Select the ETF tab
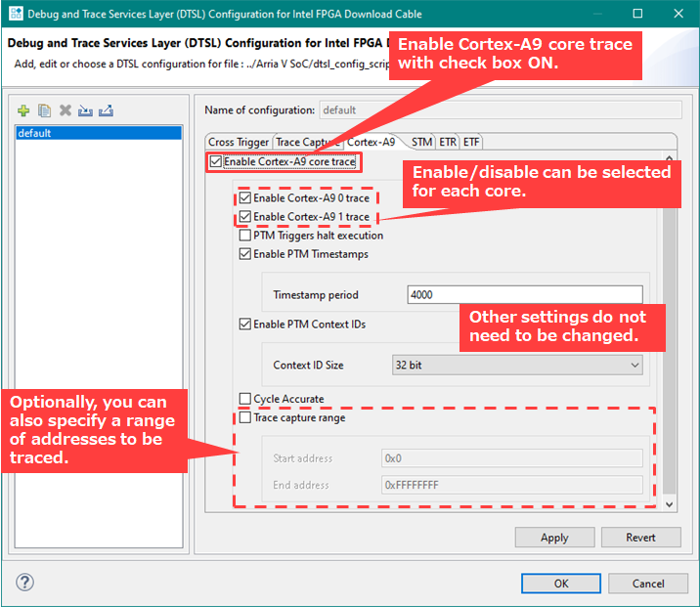 [471, 142]
